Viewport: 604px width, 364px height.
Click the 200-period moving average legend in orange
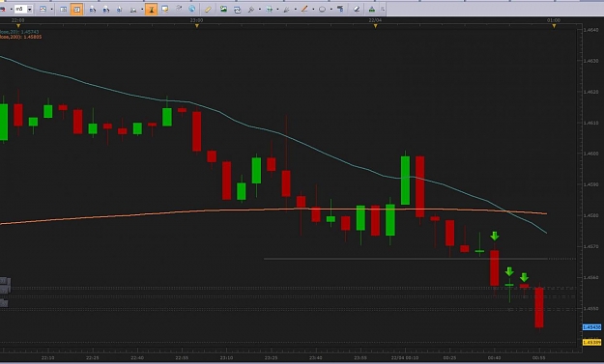coord(21,37)
